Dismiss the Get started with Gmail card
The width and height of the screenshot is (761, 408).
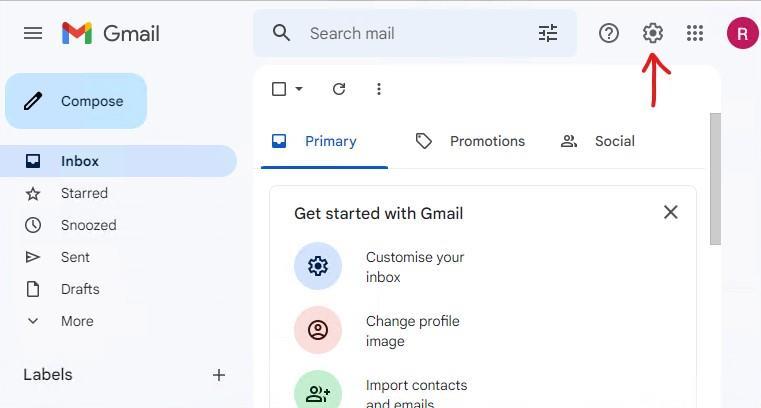[670, 212]
